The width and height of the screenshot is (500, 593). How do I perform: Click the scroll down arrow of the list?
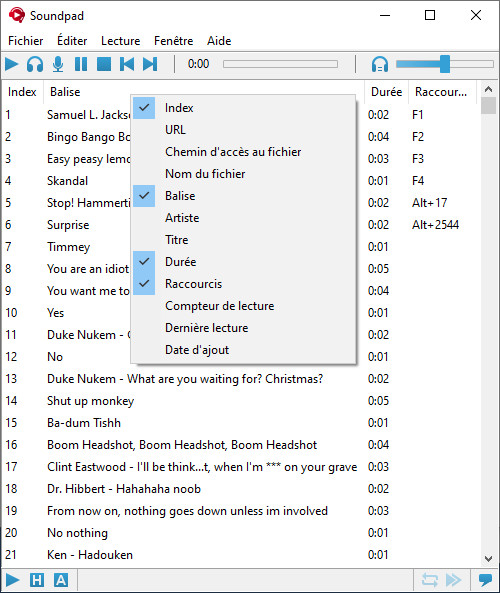tap(489, 559)
